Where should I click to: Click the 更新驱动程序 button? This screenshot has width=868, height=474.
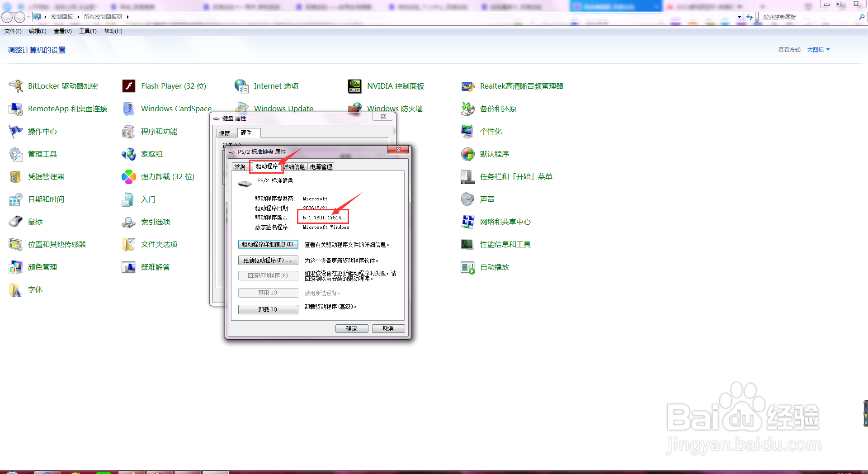coord(268,260)
